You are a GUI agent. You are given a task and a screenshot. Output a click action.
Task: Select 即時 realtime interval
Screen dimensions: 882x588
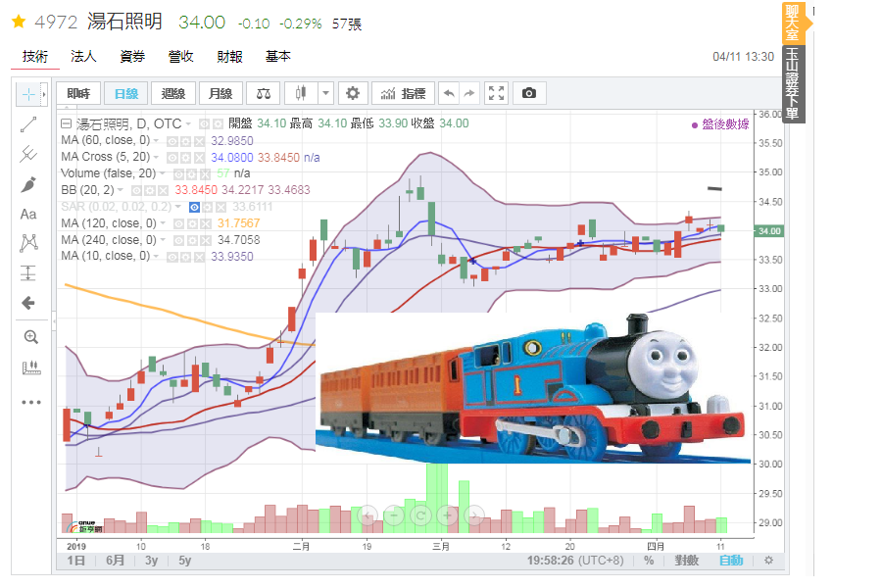78,93
